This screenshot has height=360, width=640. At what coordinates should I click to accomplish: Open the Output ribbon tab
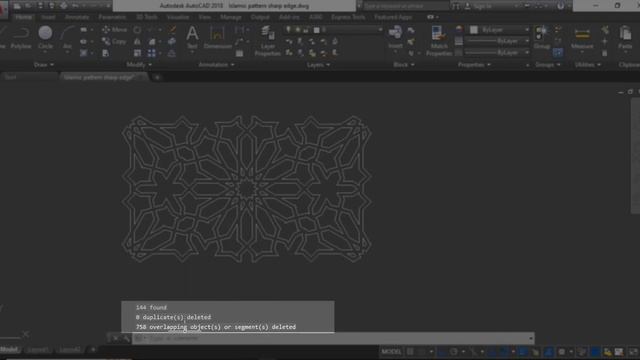coord(260,17)
